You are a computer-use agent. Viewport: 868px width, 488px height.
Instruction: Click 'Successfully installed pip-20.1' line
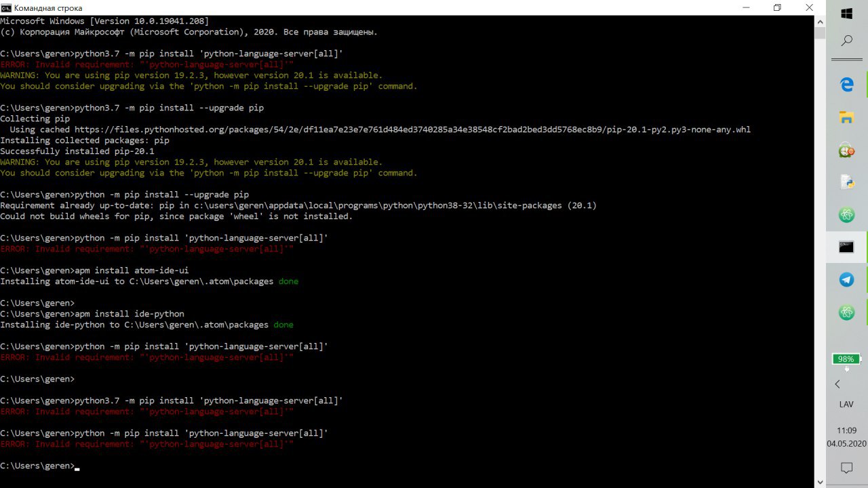coord(77,151)
